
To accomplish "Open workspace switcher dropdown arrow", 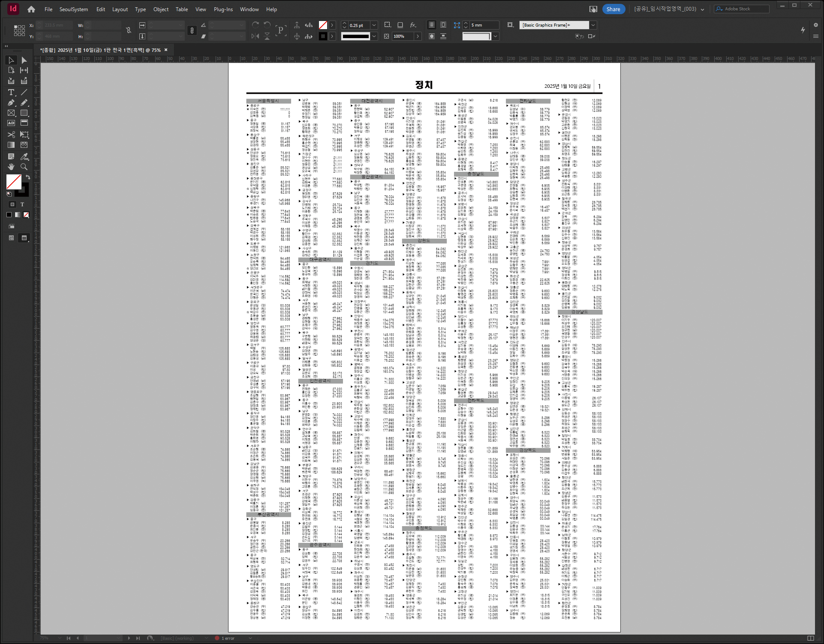I will pyautogui.click(x=702, y=9).
